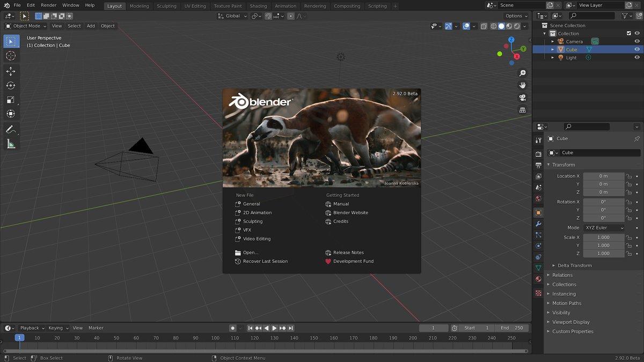The image size is (644, 362).
Task: Click the Location X input field
Action: (x=603, y=176)
